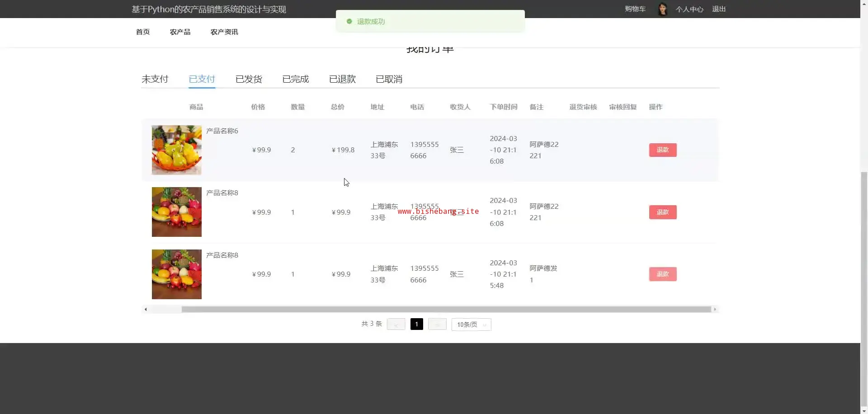Click the table's horizontal scrollbar thumb

tap(446, 310)
